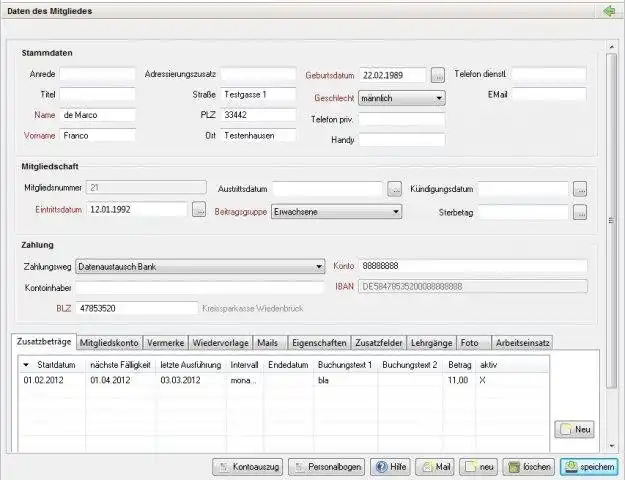Screen dimensions: 625x480
Task: Switch to the Mitgliedskonto tab
Action: pyautogui.click(x=109, y=343)
